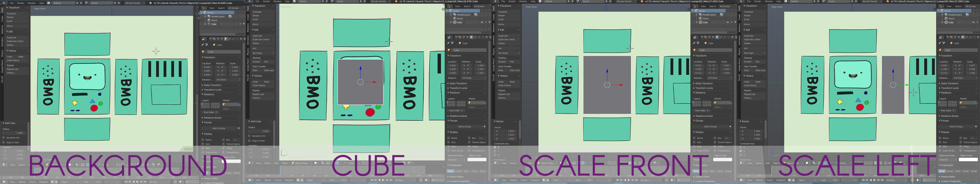The height and width of the screenshot is (184, 980).
Task: Toggle the Constraint Axis X checkbox in SCALE FRONT
Action: click(x=495, y=148)
